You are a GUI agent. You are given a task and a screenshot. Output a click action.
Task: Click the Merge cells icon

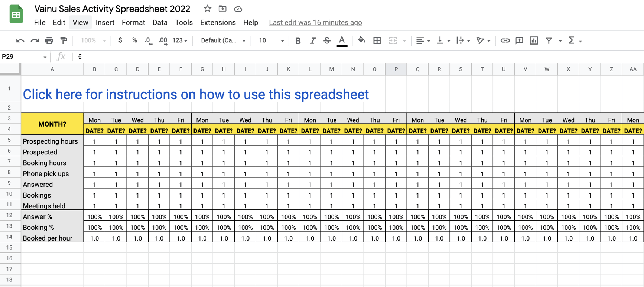pyautogui.click(x=393, y=40)
